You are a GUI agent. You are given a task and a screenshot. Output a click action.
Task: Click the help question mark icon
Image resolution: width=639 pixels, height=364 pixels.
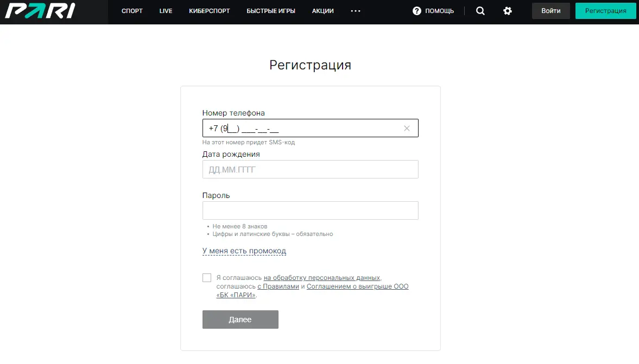coord(417,11)
